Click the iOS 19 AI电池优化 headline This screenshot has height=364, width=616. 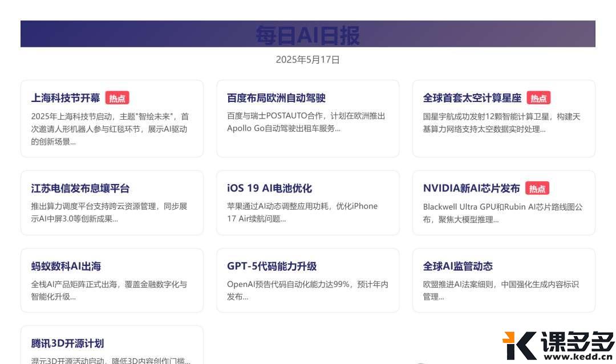tap(269, 189)
